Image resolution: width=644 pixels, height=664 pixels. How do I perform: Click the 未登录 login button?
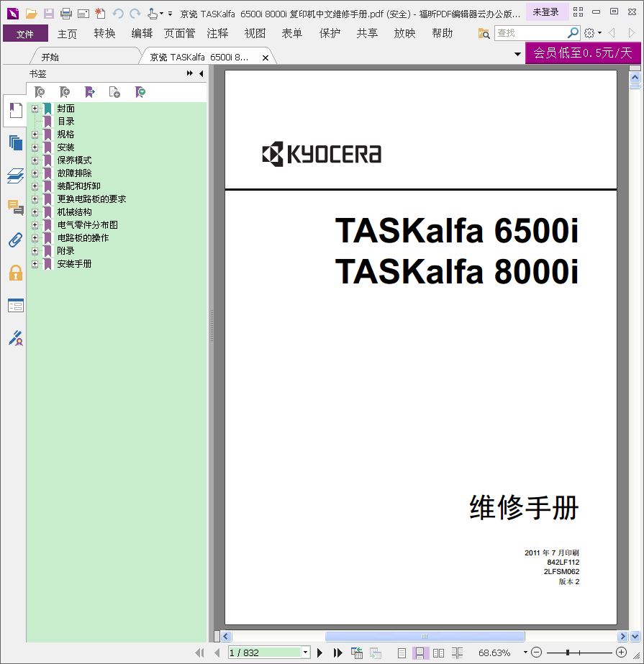pos(545,12)
